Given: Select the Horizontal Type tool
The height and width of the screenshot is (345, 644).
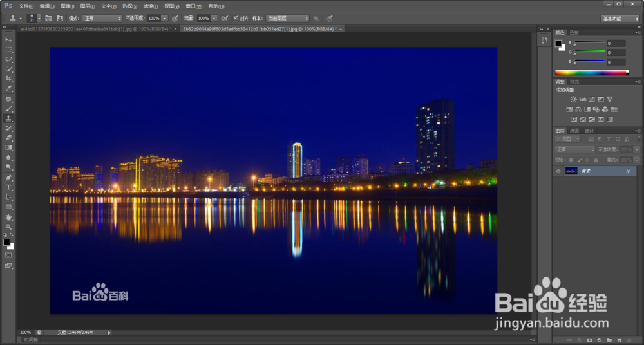Looking at the screenshot, I should 8,187.
